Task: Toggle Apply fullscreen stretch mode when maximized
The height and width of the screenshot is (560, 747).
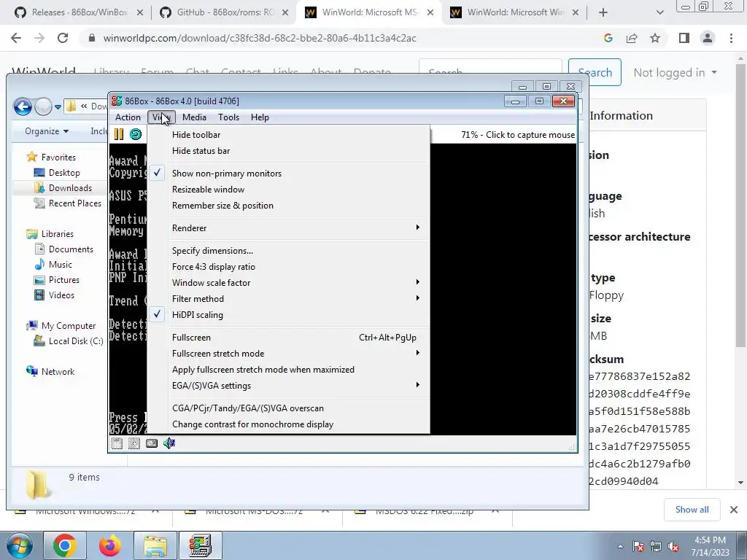Action: click(289, 370)
